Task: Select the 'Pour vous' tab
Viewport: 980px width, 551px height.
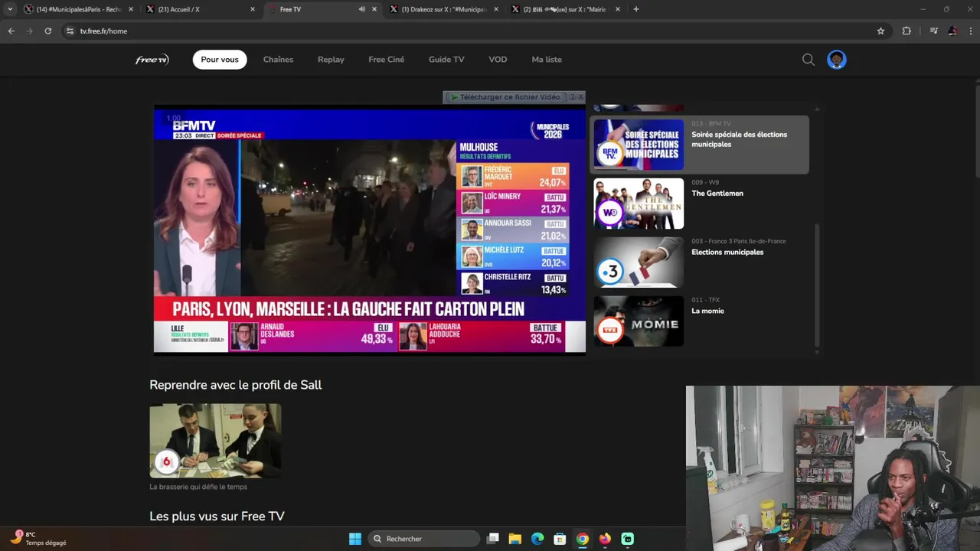Action: (x=220, y=60)
